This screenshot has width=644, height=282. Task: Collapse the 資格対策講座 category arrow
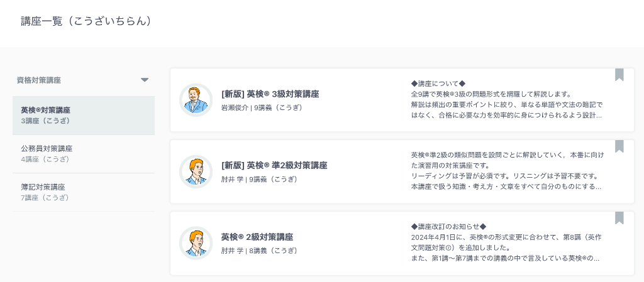tap(145, 80)
